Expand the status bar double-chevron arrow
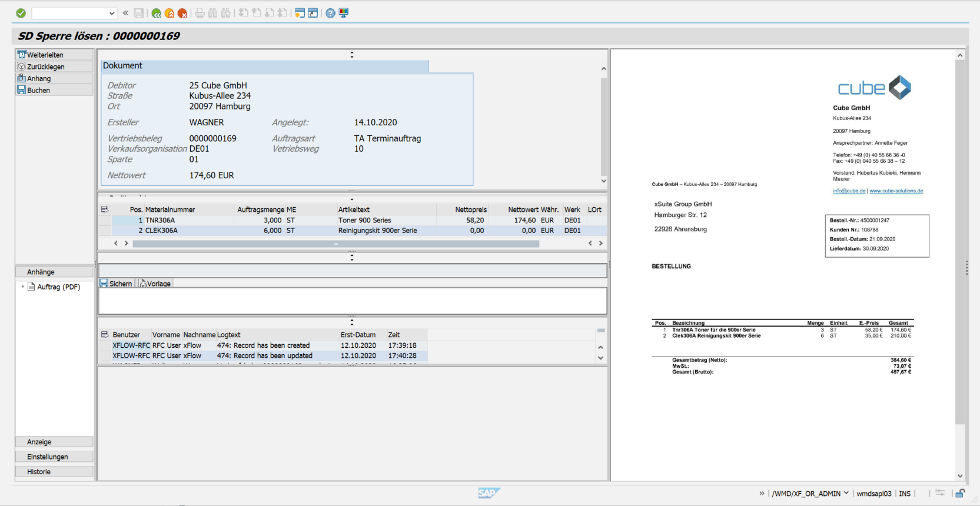Screen dimensions: 980x506 (762, 493)
